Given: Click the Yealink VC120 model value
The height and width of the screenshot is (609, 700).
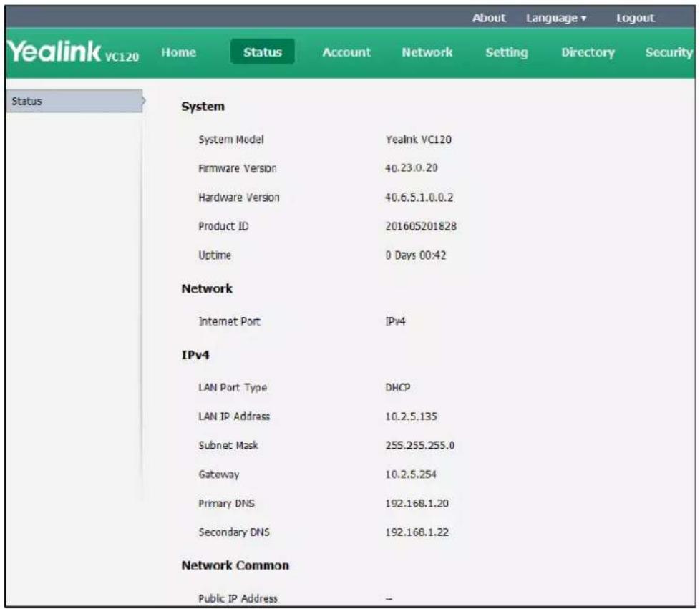Looking at the screenshot, I should click(x=419, y=140).
